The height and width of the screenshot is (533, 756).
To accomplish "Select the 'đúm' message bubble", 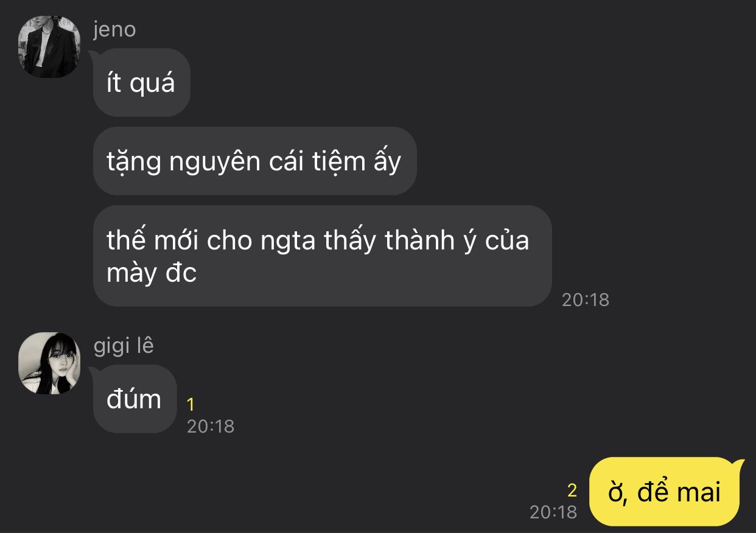I will pyautogui.click(x=135, y=399).
